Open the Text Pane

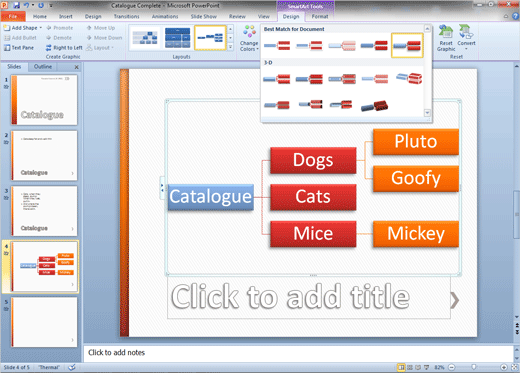tap(19, 48)
